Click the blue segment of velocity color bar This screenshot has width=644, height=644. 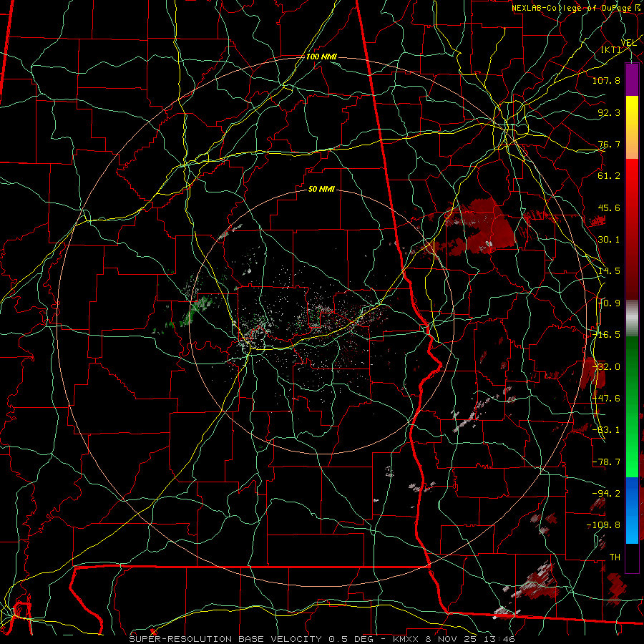click(632, 510)
